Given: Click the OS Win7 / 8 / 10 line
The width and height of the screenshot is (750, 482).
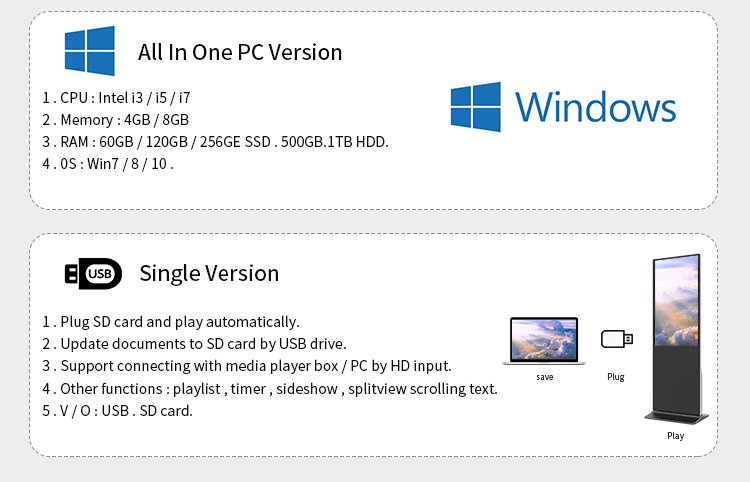Looking at the screenshot, I should (x=108, y=163).
